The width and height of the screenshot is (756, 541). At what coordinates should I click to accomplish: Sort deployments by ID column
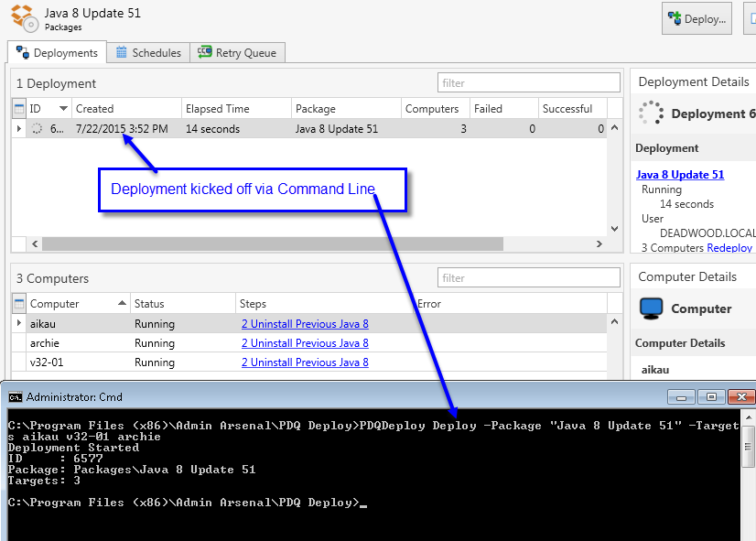click(49, 109)
